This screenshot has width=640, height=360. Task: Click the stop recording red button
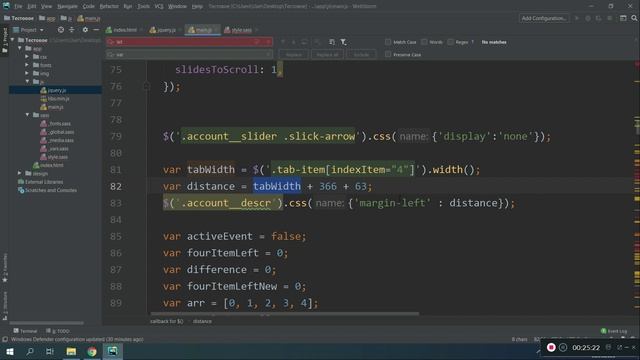[x=551, y=347]
